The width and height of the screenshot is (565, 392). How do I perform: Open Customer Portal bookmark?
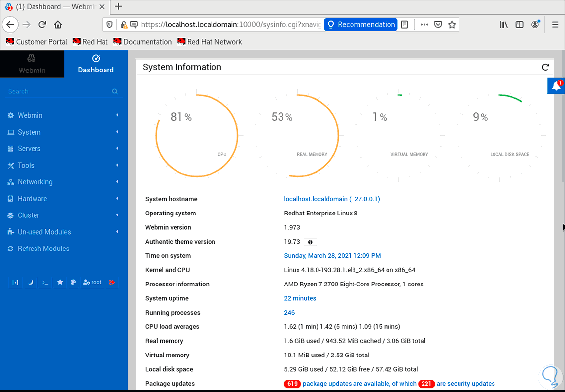tap(37, 42)
